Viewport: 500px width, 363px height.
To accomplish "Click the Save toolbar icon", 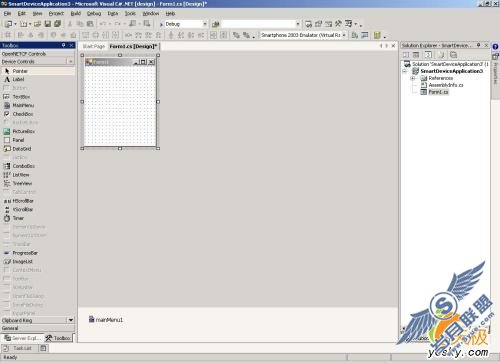I will (x=48, y=24).
